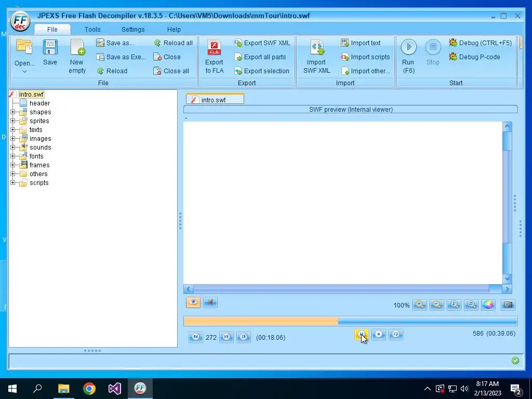The width and height of the screenshot is (532, 399).
Task: Zoom in the SWF preview
Action: click(x=420, y=304)
